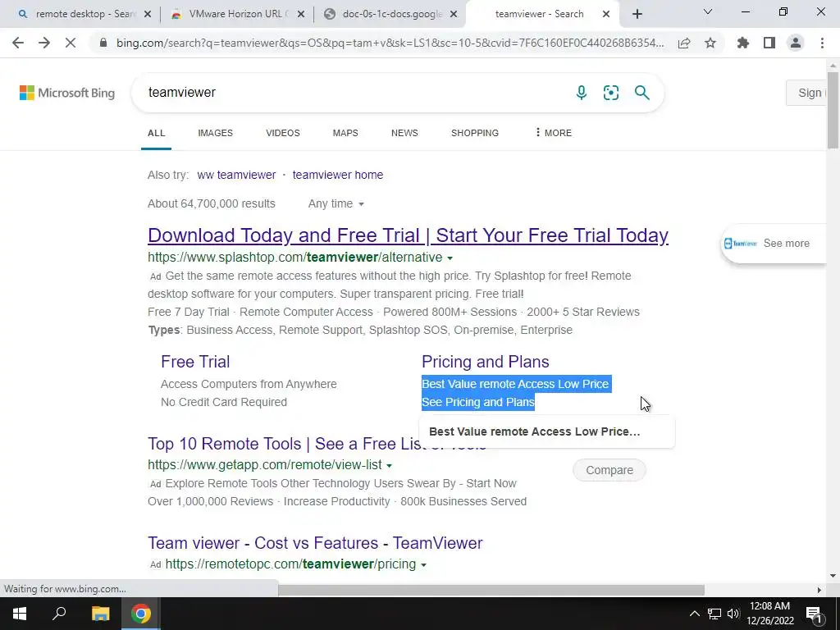Screen dimensions: 840x630
Task: Click Chrome icon in taskbar
Action: (x=141, y=614)
